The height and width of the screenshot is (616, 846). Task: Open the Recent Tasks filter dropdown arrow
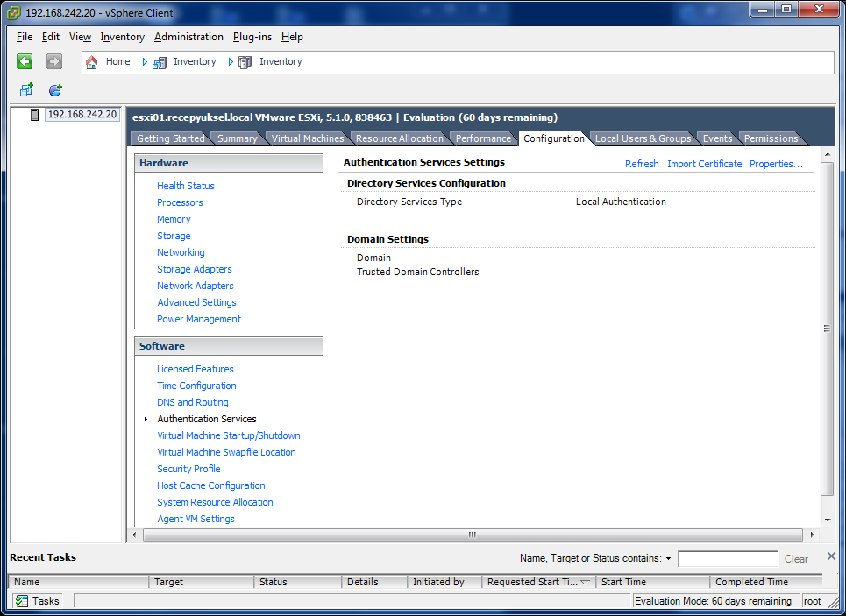(669, 559)
